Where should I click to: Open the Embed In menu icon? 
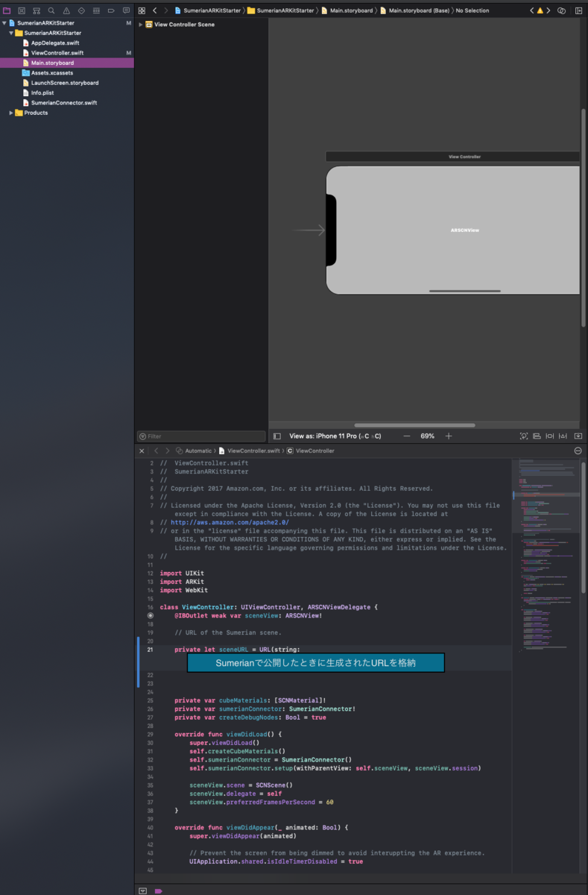[x=578, y=436]
